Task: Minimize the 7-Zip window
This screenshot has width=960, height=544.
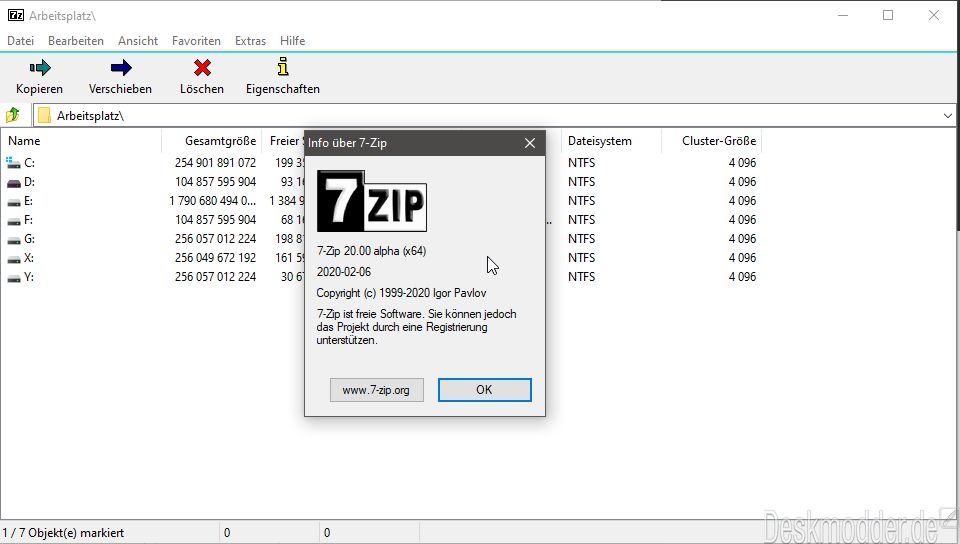Action: point(843,15)
